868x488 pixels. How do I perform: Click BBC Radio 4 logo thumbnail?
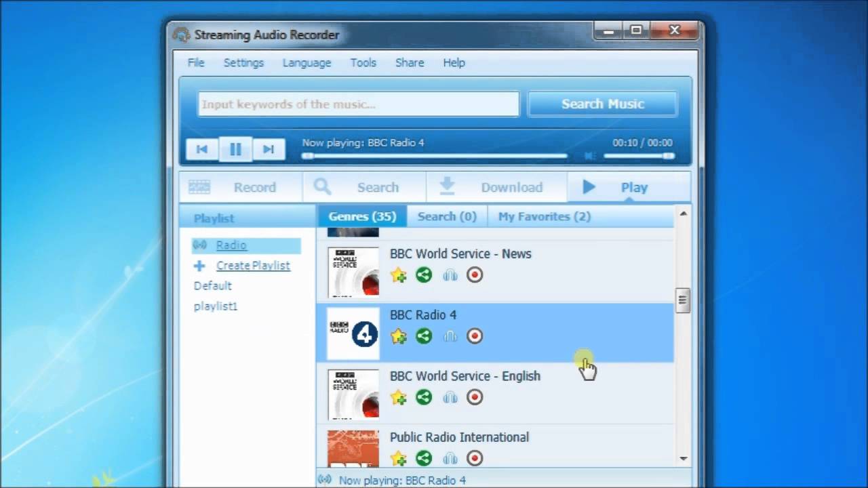(353, 333)
